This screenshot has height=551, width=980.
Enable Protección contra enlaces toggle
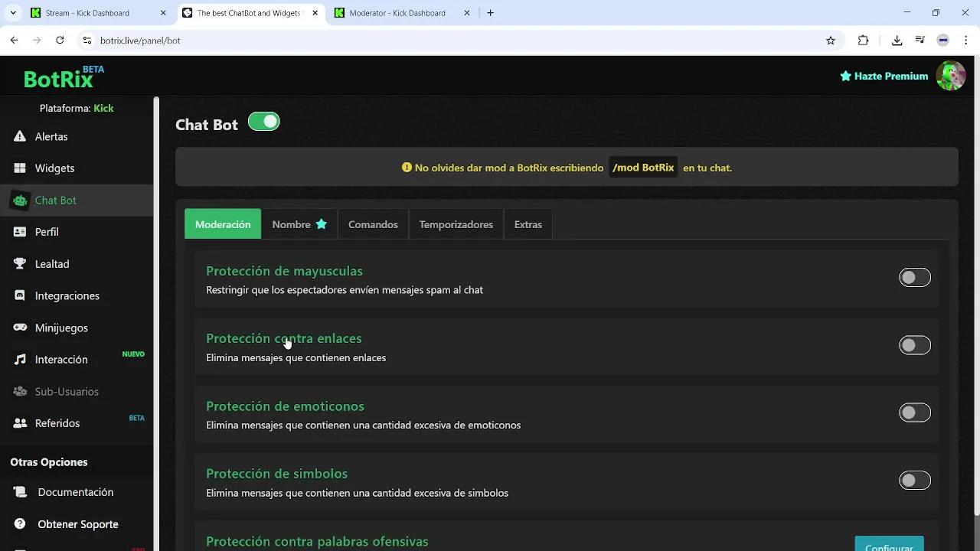pyautogui.click(x=915, y=345)
